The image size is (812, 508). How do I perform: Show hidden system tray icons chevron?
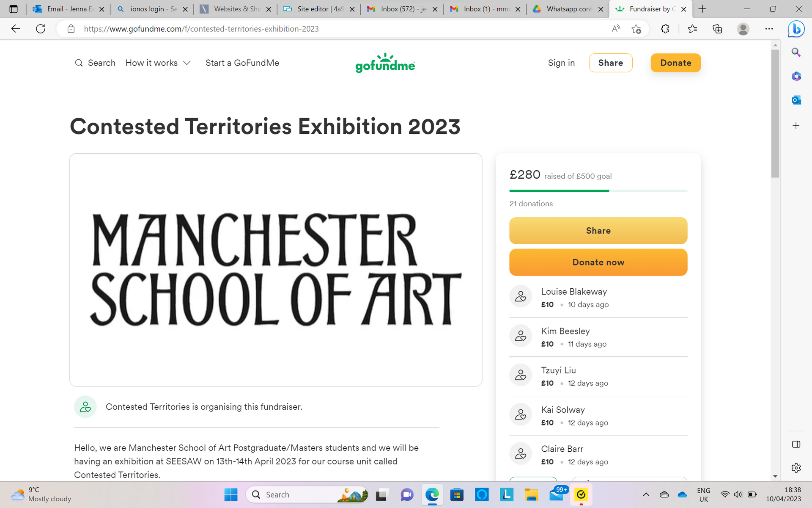(646, 494)
